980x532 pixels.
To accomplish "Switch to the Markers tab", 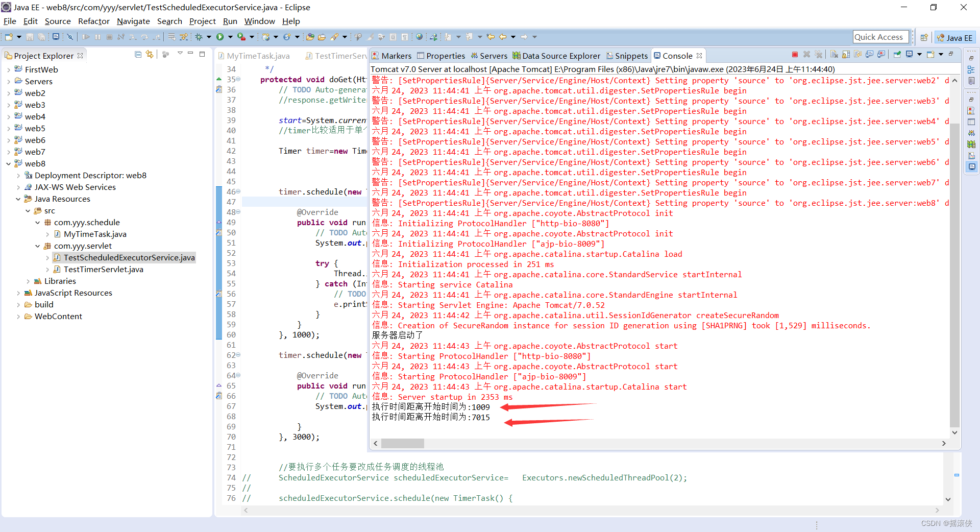I will (391, 56).
